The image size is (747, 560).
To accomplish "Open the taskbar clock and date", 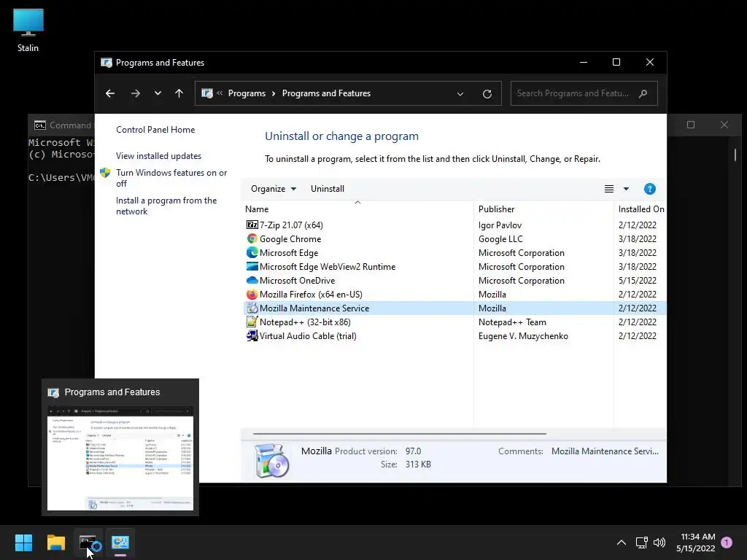I will coord(695,542).
